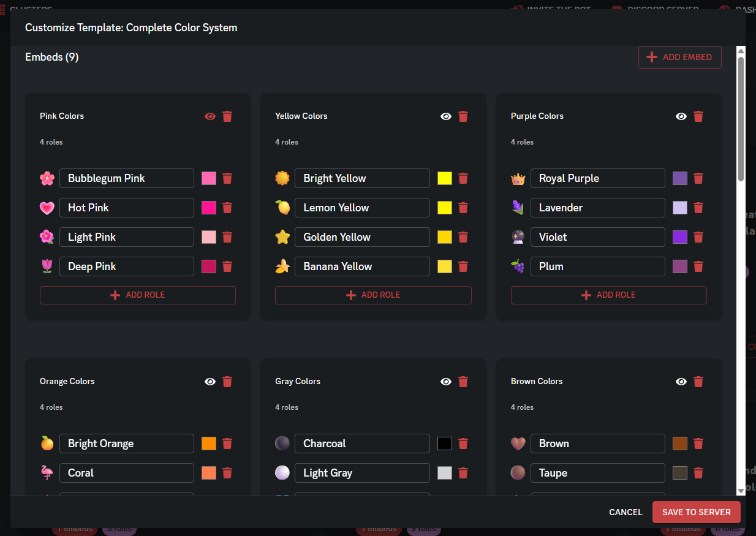
Task: Delete the Pink Colors embed
Action: 227,116
